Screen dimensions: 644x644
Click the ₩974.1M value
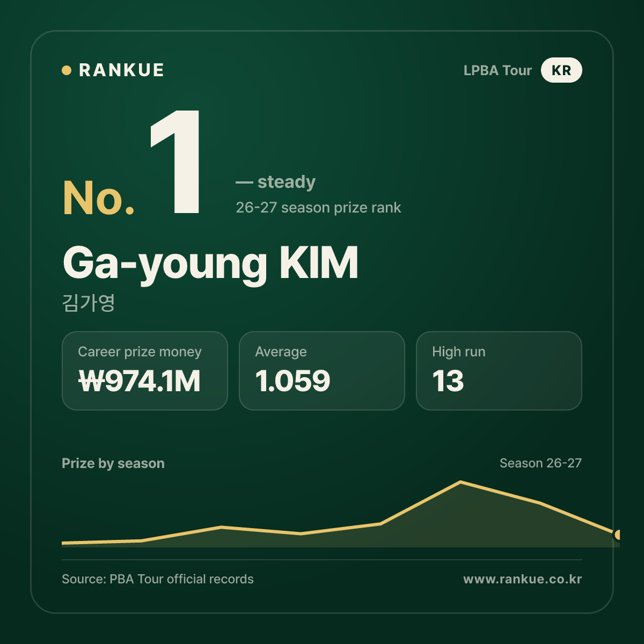pos(140,381)
